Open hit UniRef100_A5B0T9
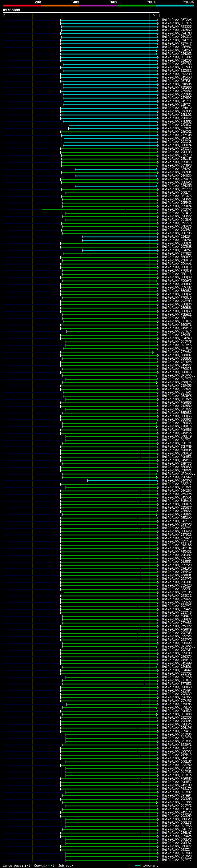 (x=177, y=260)
